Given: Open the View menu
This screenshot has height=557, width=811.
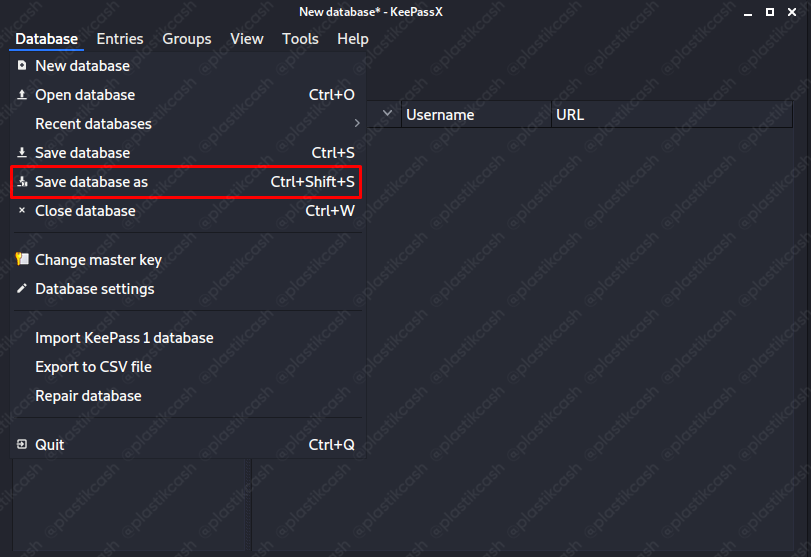Looking at the screenshot, I should pos(247,39).
